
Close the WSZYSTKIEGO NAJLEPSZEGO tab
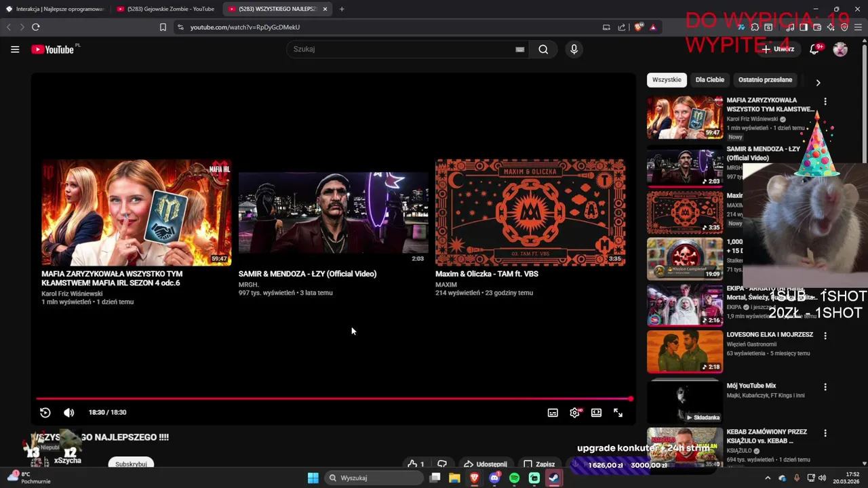pyautogui.click(x=325, y=9)
